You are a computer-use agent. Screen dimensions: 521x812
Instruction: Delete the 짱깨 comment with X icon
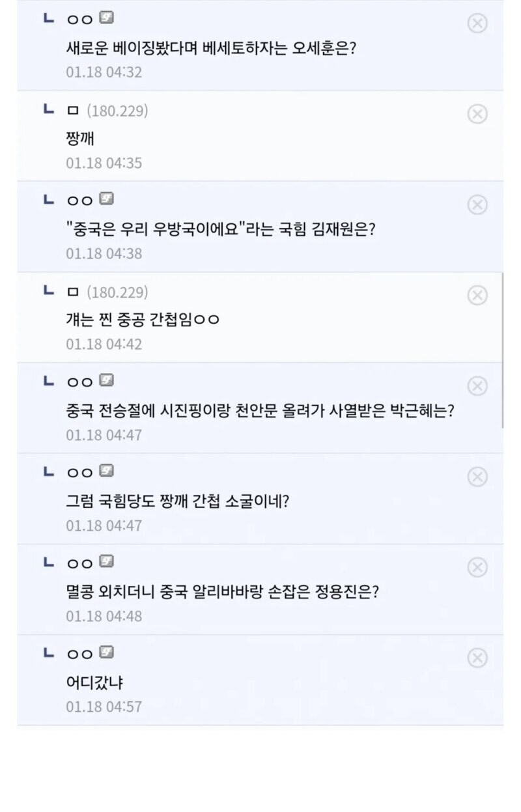click(x=477, y=114)
